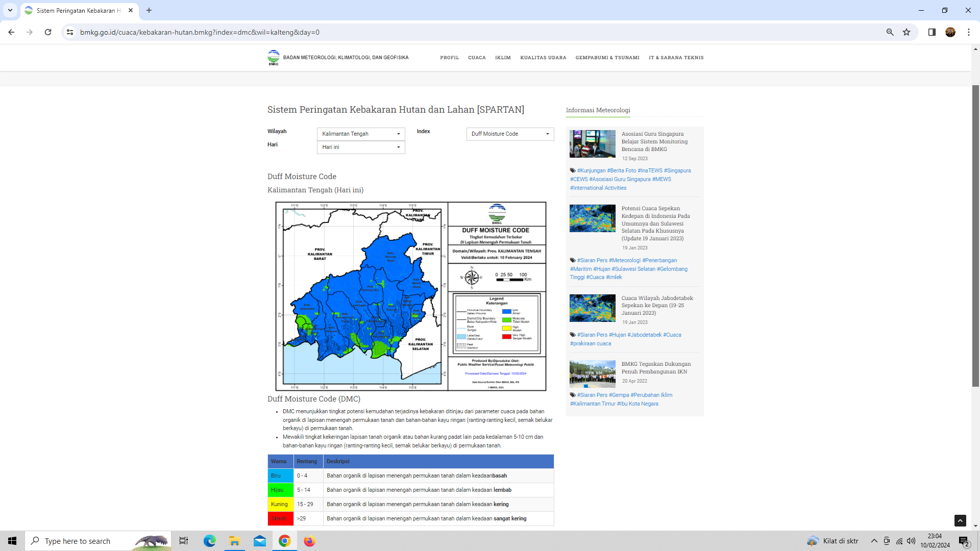Open PROFIL menu
This screenshot has width=980, height=551.
[449, 58]
